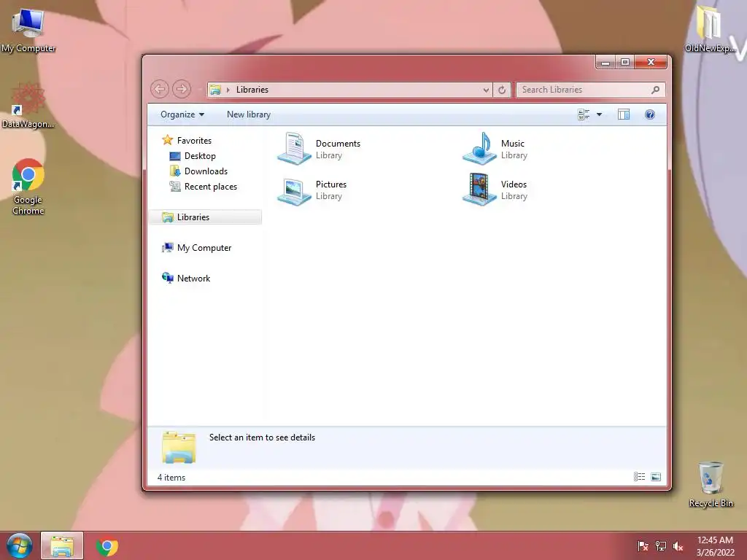Open the taskbar clock showing 12:45 AM
Screen dimensions: 747x560
tap(715, 546)
